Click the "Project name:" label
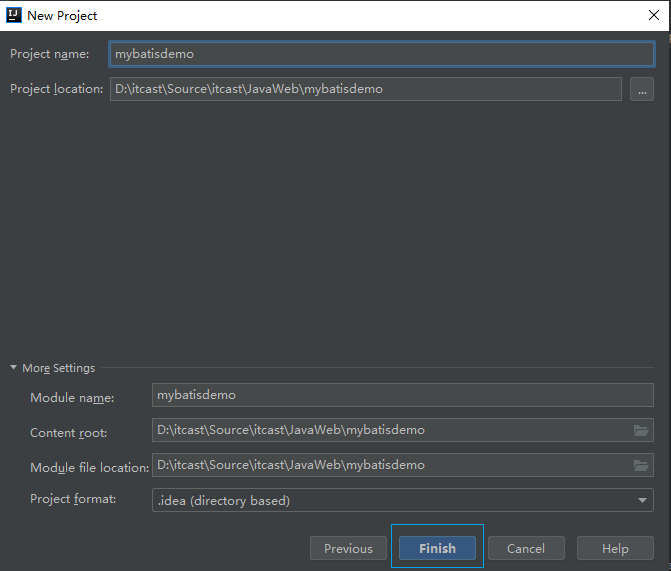671x571 pixels. click(x=50, y=54)
